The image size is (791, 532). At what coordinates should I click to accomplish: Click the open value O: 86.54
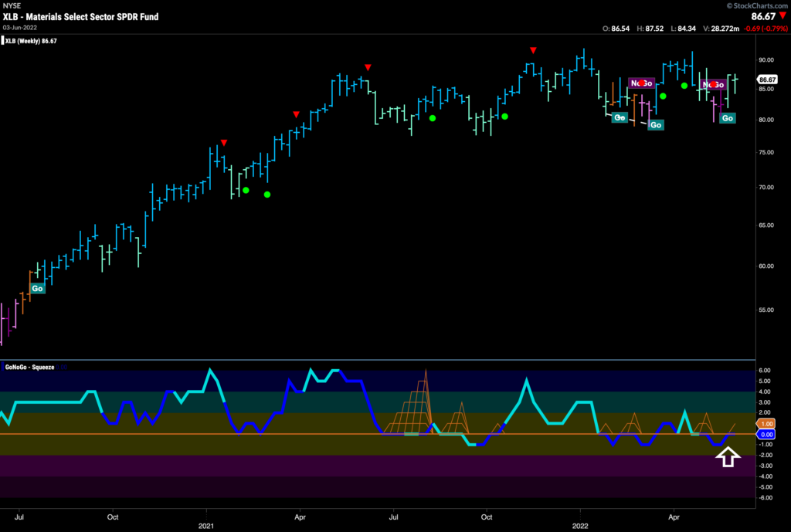616,29
